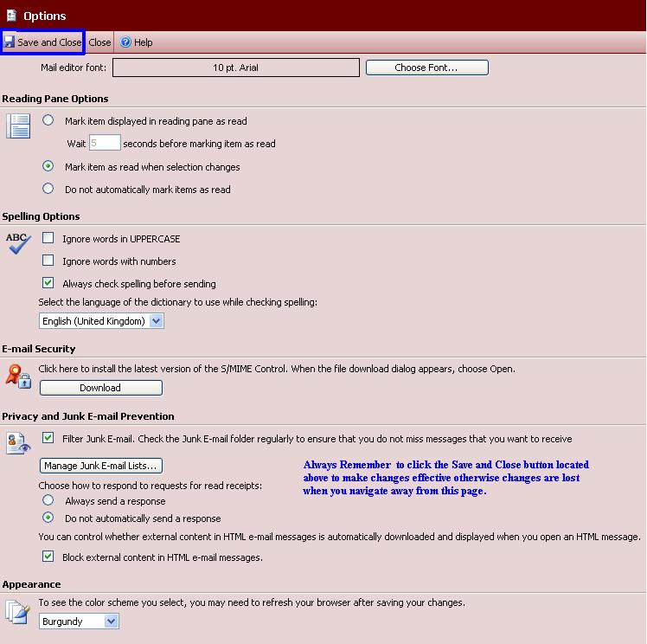Open the Choose Font dialog
Screen dimensions: 647x644
click(x=427, y=68)
